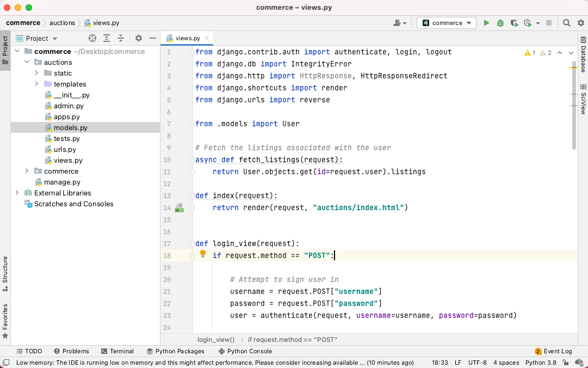Click the lightbulb intention icon on line 18
The width and height of the screenshot is (588, 368).
(x=202, y=254)
